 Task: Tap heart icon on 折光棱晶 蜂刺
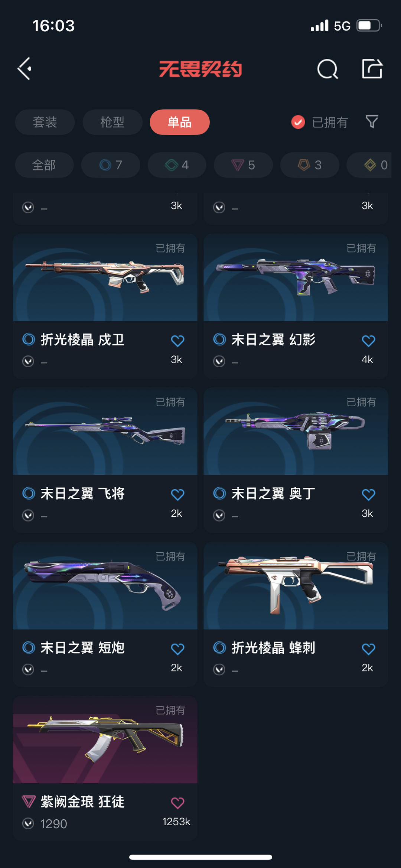(368, 649)
